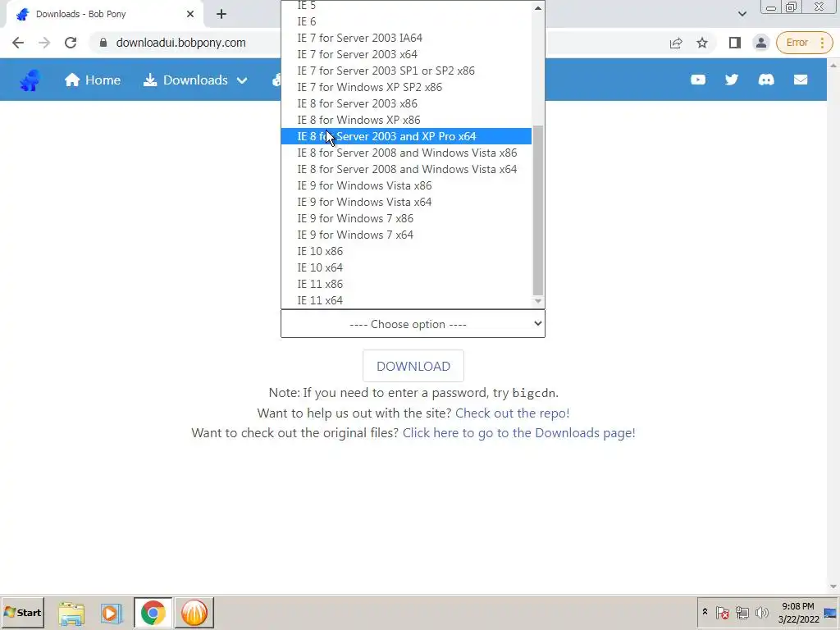
Task: Select IE 8 for Server 2003 and XP Pro x64
Action: click(406, 137)
